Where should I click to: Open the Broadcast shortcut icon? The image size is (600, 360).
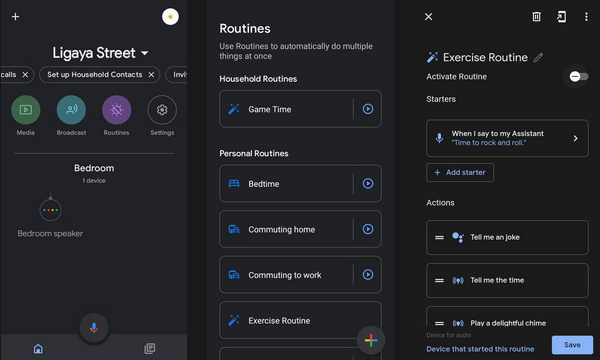[x=71, y=110]
